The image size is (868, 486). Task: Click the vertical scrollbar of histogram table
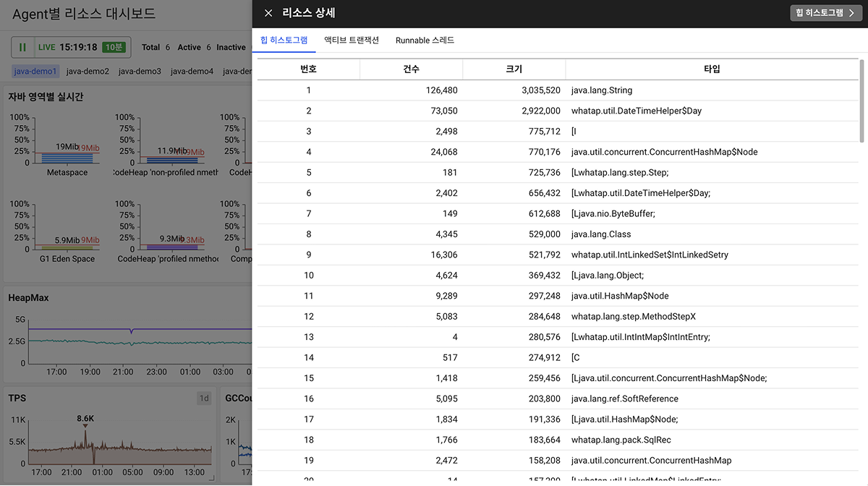861,101
